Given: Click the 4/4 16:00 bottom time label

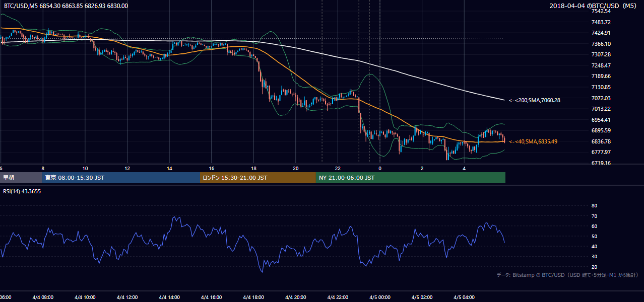Looking at the screenshot, I should pyautogui.click(x=211, y=297).
